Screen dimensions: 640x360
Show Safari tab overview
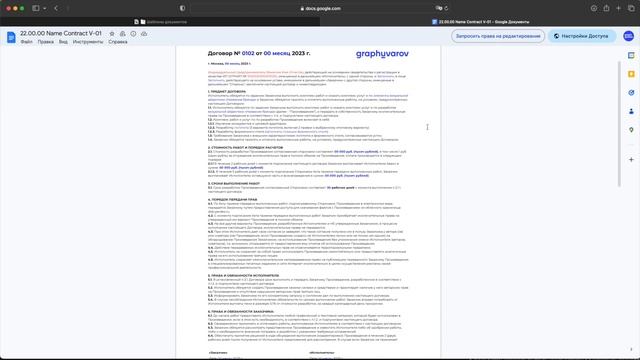point(631,8)
